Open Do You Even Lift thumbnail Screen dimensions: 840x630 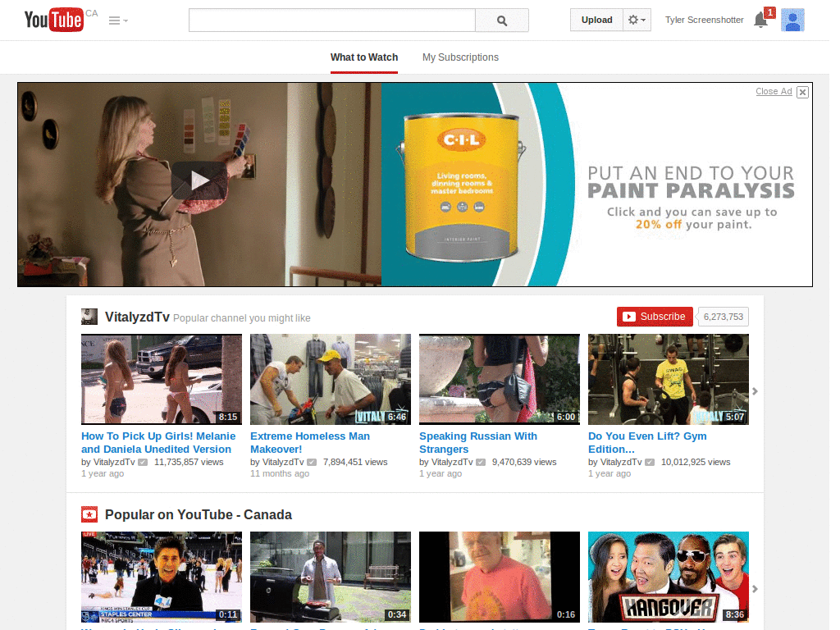click(668, 379)
